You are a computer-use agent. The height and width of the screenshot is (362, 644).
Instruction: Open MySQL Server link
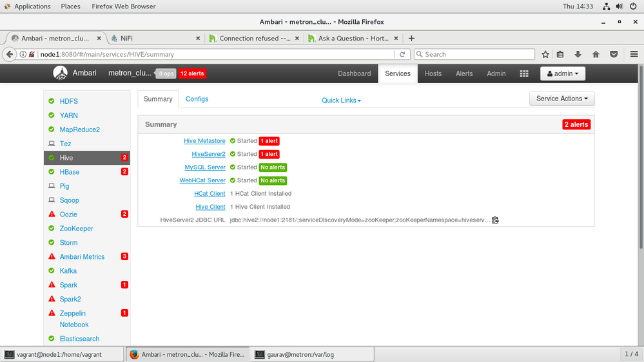(205, 167)
